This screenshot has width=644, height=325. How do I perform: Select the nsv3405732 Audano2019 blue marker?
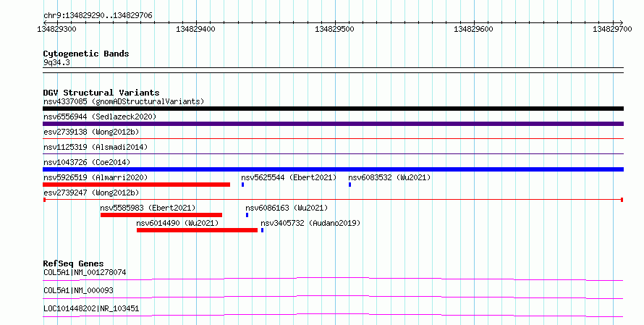coord(262,230)
